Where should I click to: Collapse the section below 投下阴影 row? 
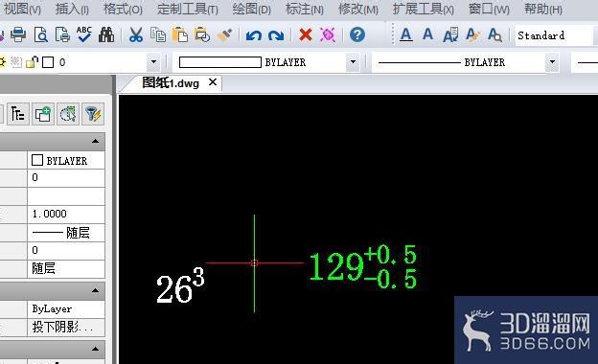click(x=95, y=349)
